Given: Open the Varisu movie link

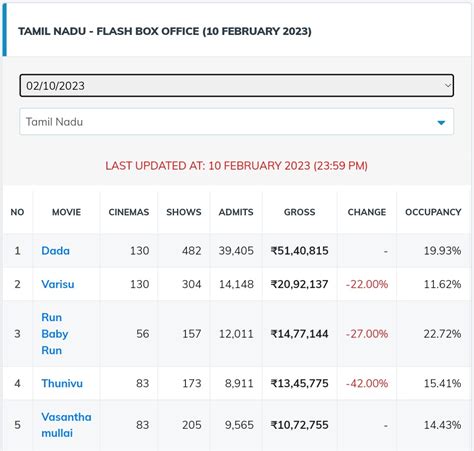Looking at the screenshot, I should pos(58,284).
